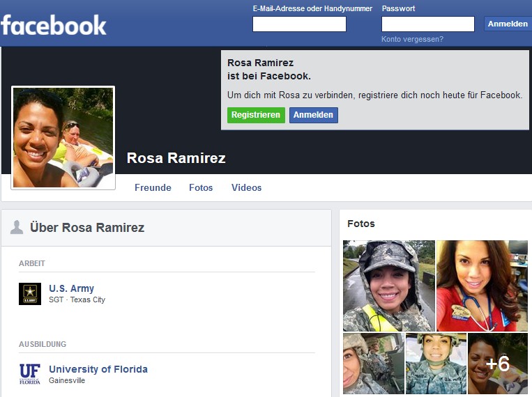This screenshot has width=532, height=397.
Task: Open the University of Florida link
Action: pyautogui.click(x=98, y=369)
